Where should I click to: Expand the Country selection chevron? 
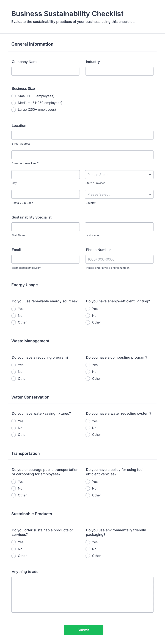coord(150,194)
